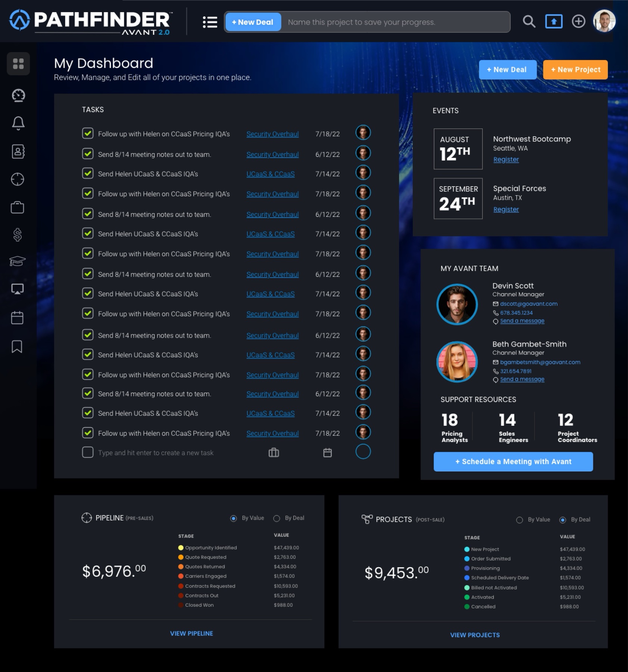
Task: Open contacts address book icon in sidebar
Action: 18,151
